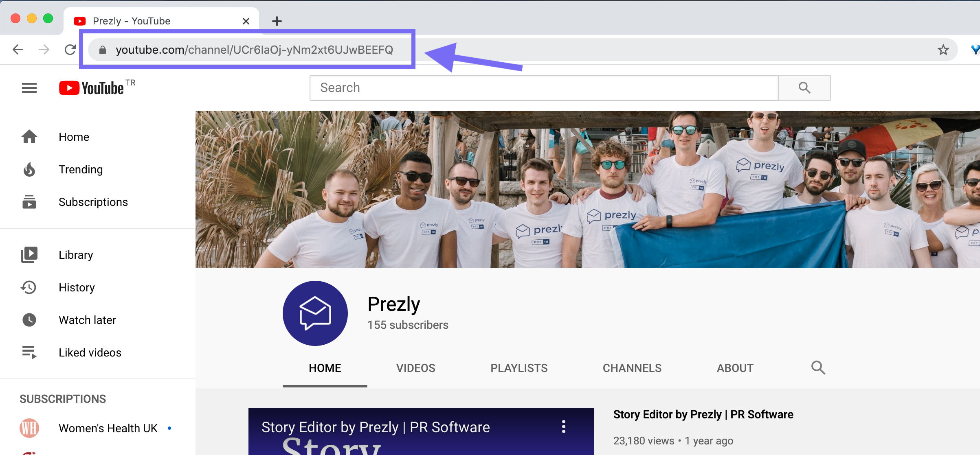
Task: Switch to the About tab on Prezly channel
Action: click(734, 367)
